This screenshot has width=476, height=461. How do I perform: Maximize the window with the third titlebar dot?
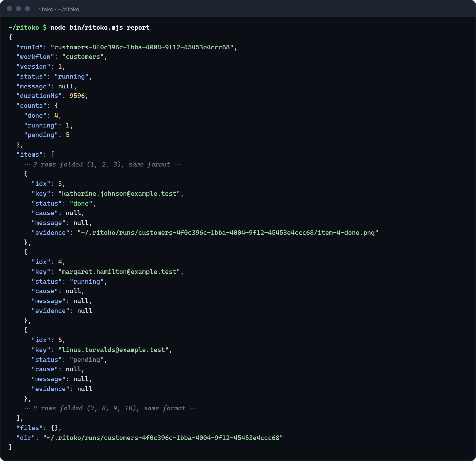(x=27, y=9)
